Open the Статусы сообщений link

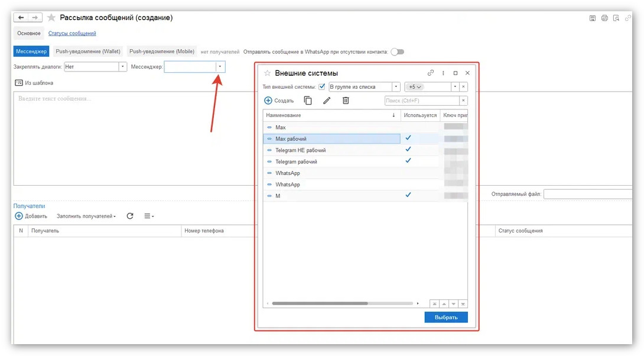coord(72,33)
